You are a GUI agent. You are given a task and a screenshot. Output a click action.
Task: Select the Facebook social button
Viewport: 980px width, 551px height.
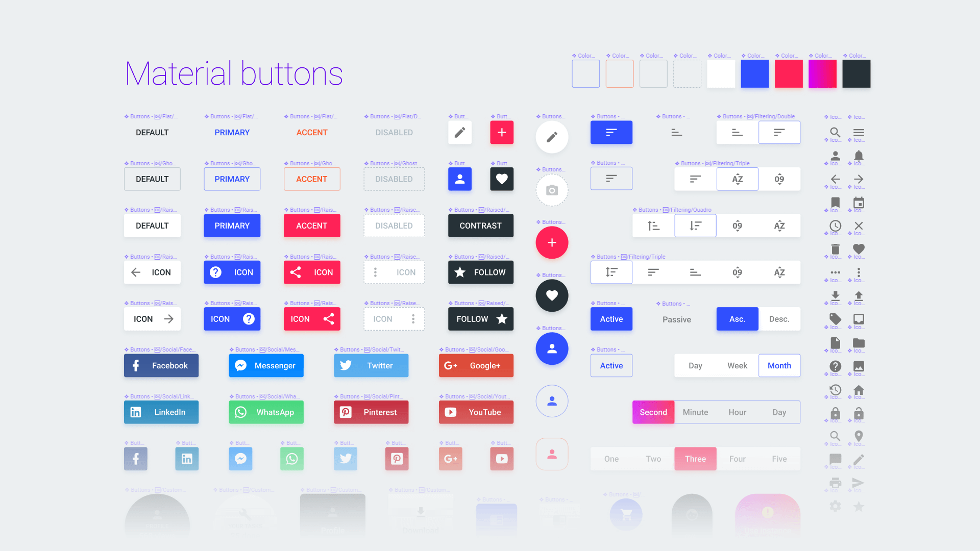point(161,365)
